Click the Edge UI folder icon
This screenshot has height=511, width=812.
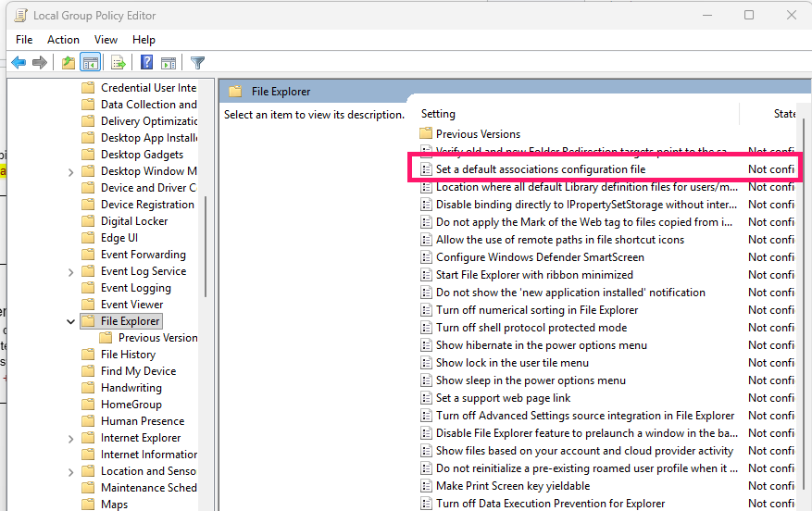89,238
